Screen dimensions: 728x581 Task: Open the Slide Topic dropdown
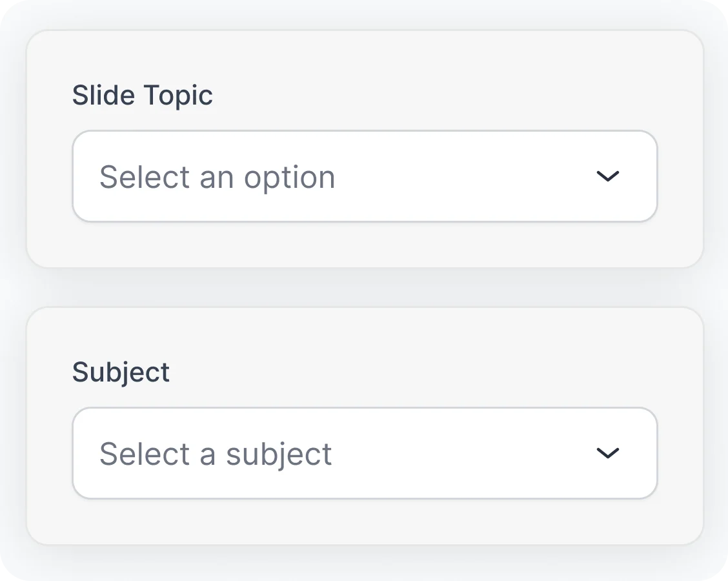click(365, 176)
